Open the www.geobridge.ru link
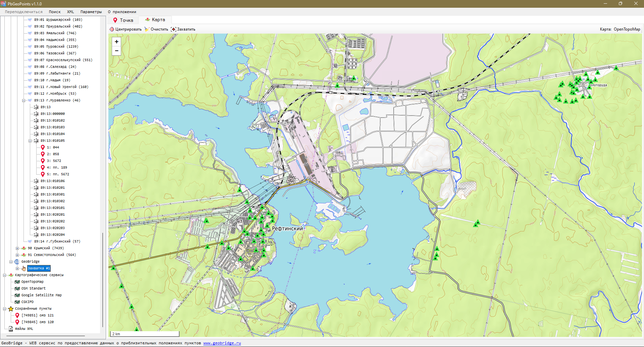 pyautogui.click(x=222, y=343)
